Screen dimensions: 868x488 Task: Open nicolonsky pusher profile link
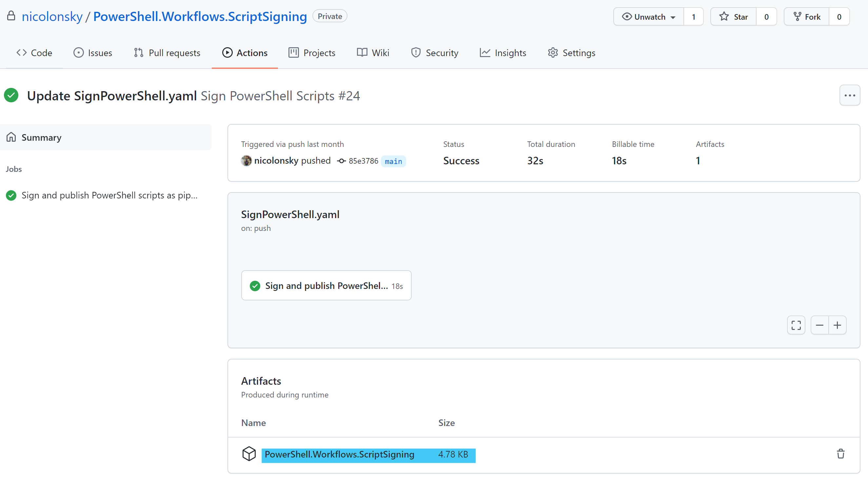pyautogui.click(x=276, y=160)
